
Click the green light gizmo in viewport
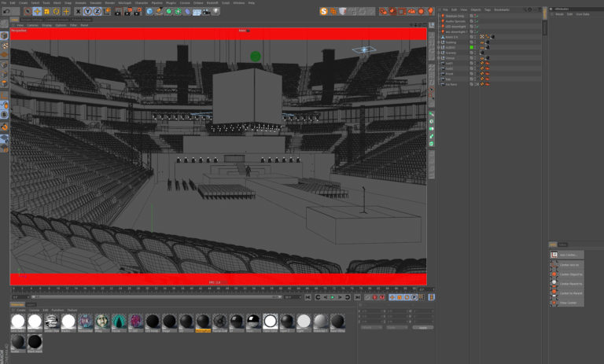pyautogui.click(x=256, y=57)
